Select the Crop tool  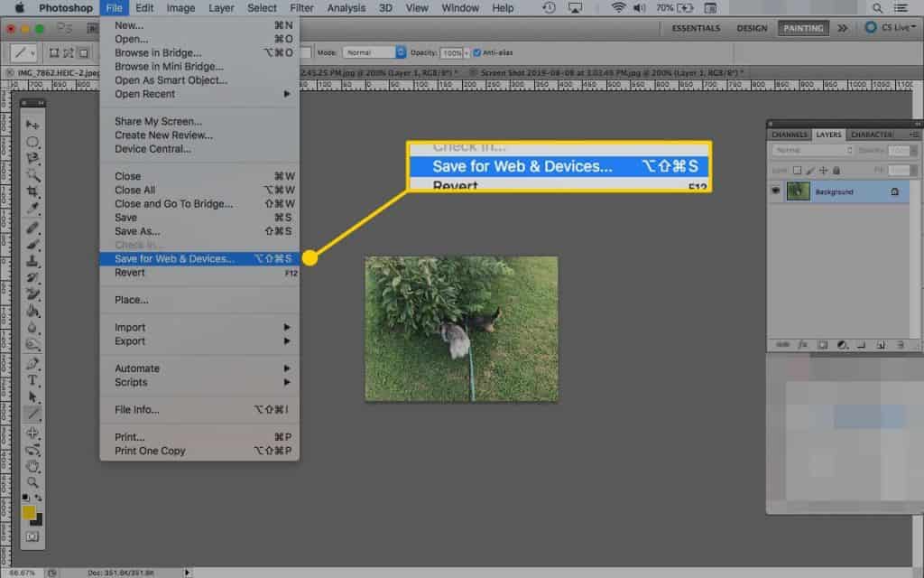point(32,191)
